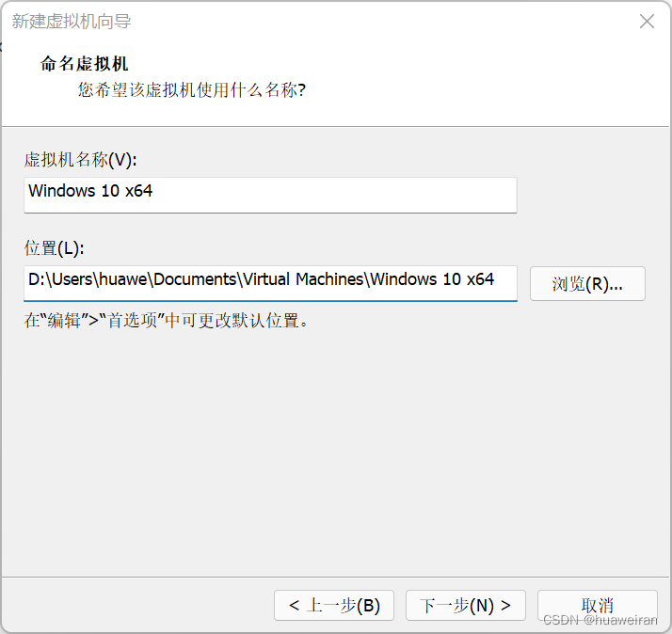
Task: Cancel the wizard via 取消 button
Action: 598,605
